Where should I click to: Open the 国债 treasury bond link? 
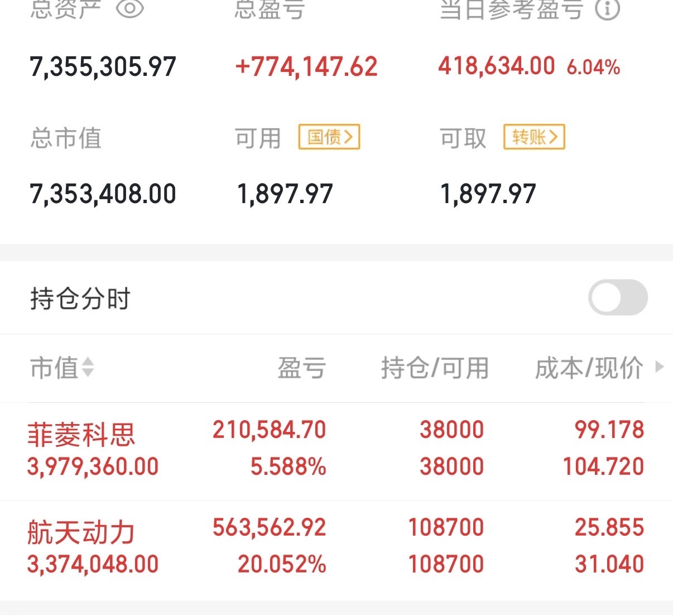pyautogui.click(x=329, y=137)
